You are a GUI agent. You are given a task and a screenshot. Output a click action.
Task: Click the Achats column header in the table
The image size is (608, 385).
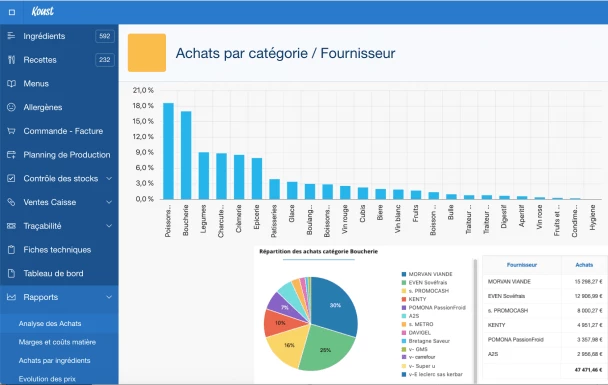(584, 265)
